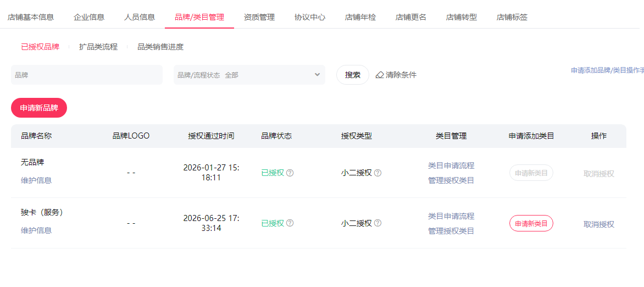Go to the 协议中心 tab
The height and width of the screenshot is (287, 644).
coord(310,17)
